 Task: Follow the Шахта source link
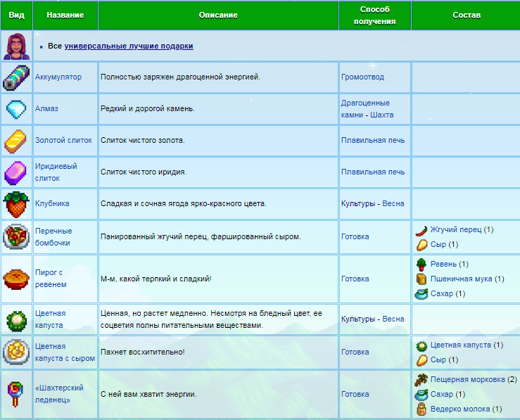pyautogui.click(x=381, y=115)
